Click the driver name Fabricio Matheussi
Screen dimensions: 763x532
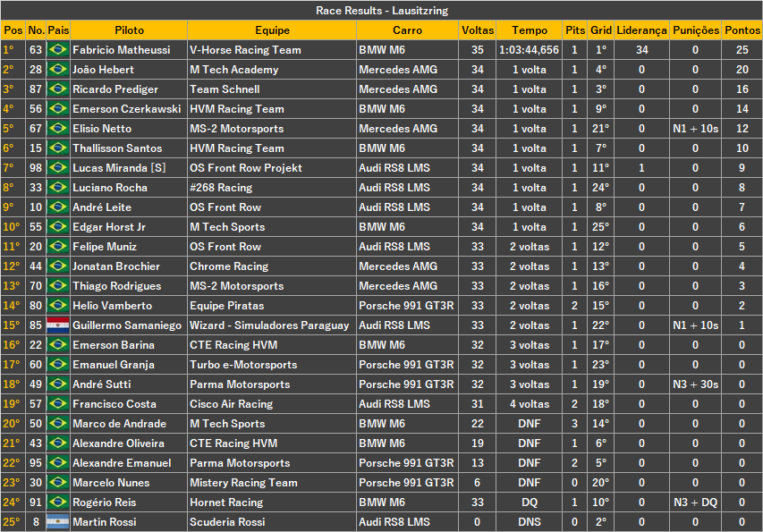coord(121,49)
